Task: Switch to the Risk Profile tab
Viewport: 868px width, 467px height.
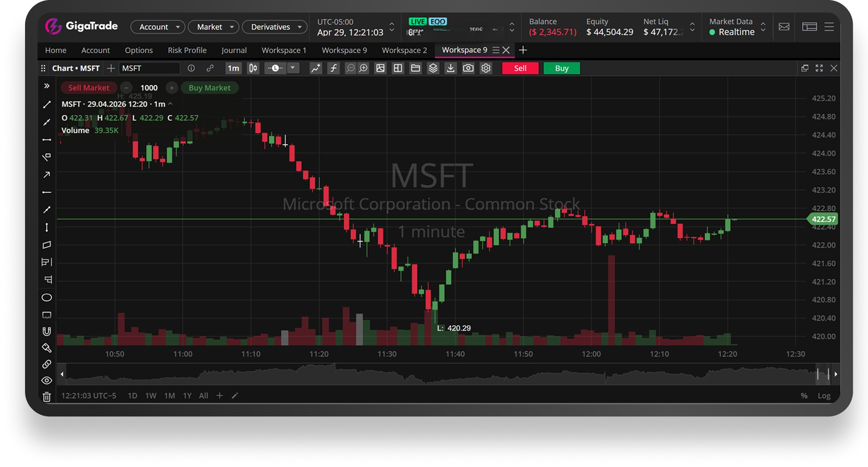Action: point(187,50)
